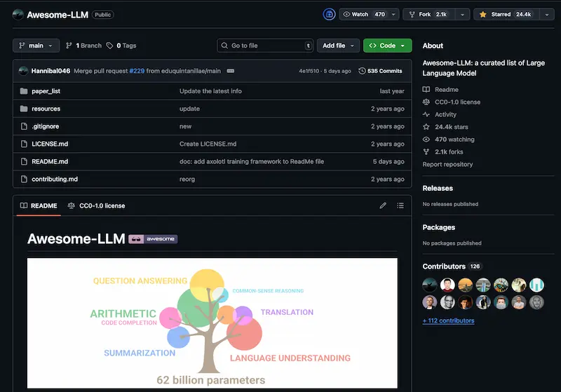Click the Watch button with eye icon

[364, 14]
